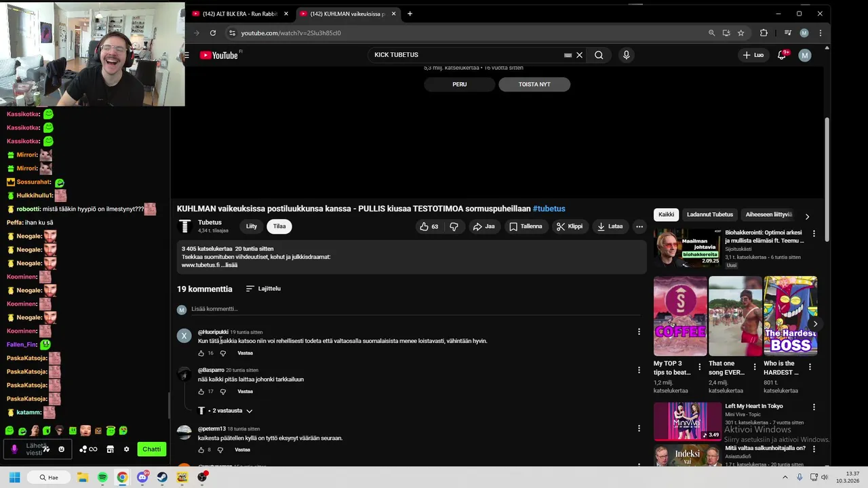The image size is (868, 488).
Task: Open the YouTube home logo
Action: [x=219, y=56]
